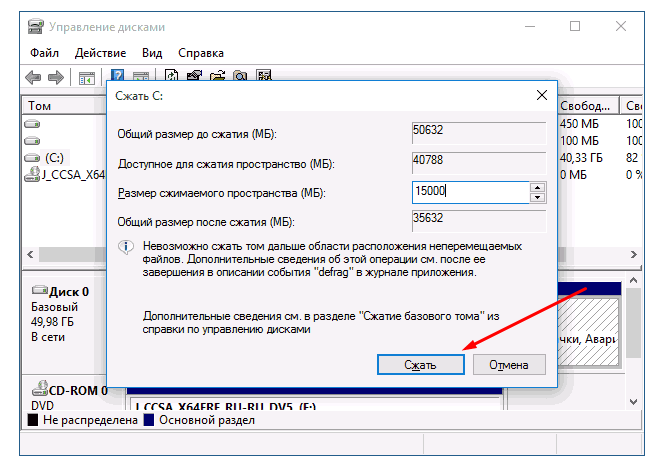Decrease shrink size with down spinner arrow
The image size is (656, 465).
pyautogui.click(x=538, y=198)
